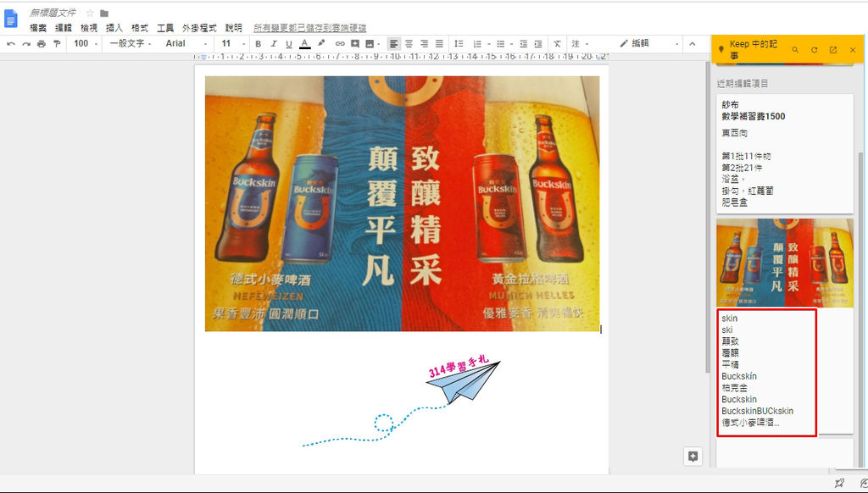Open the line spacing options
Image resolution: width=868 pixels, height=493 pixels.
[x=459, y=44]
